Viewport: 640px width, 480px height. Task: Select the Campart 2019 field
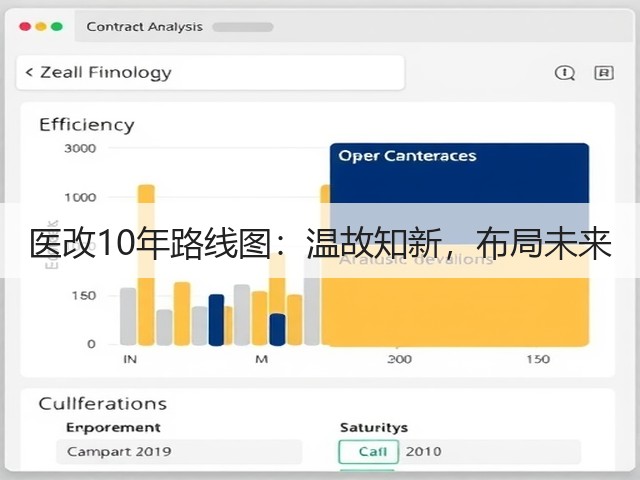click(179, 451)
